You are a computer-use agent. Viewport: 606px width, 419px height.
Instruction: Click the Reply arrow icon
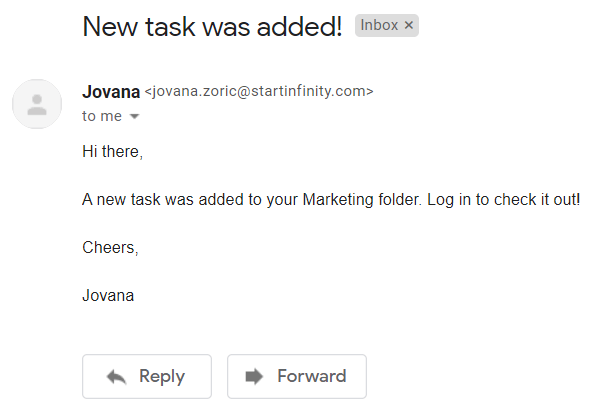click(x=116, y=377)
